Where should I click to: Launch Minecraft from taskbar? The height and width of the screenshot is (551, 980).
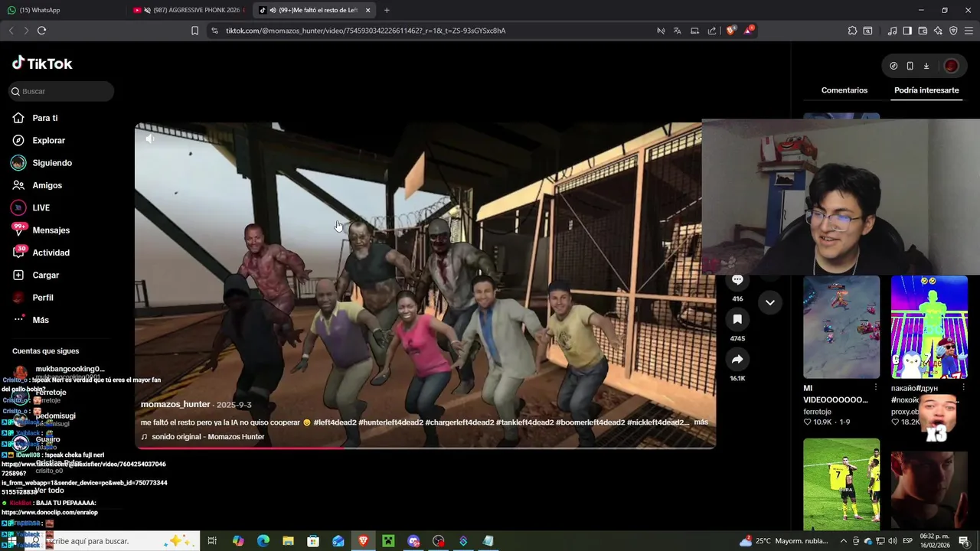[x=388, y=541]
